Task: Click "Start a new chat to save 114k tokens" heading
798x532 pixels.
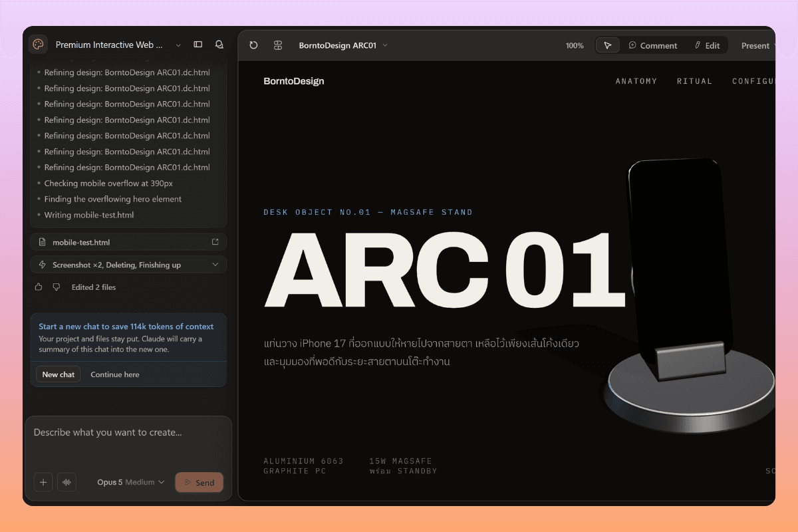Action: [126, 327]
